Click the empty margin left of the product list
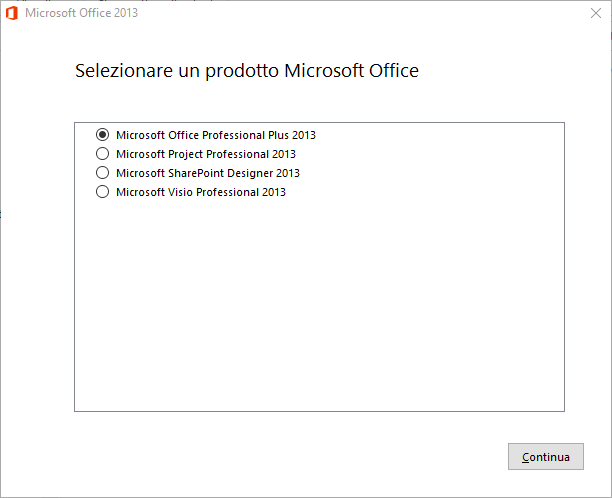 coord(37,267)
